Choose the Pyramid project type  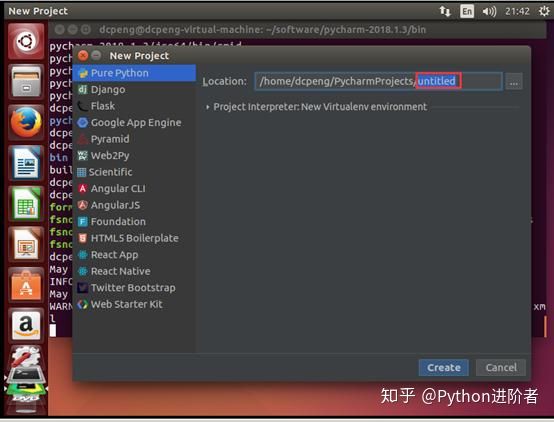coord(134,139)
